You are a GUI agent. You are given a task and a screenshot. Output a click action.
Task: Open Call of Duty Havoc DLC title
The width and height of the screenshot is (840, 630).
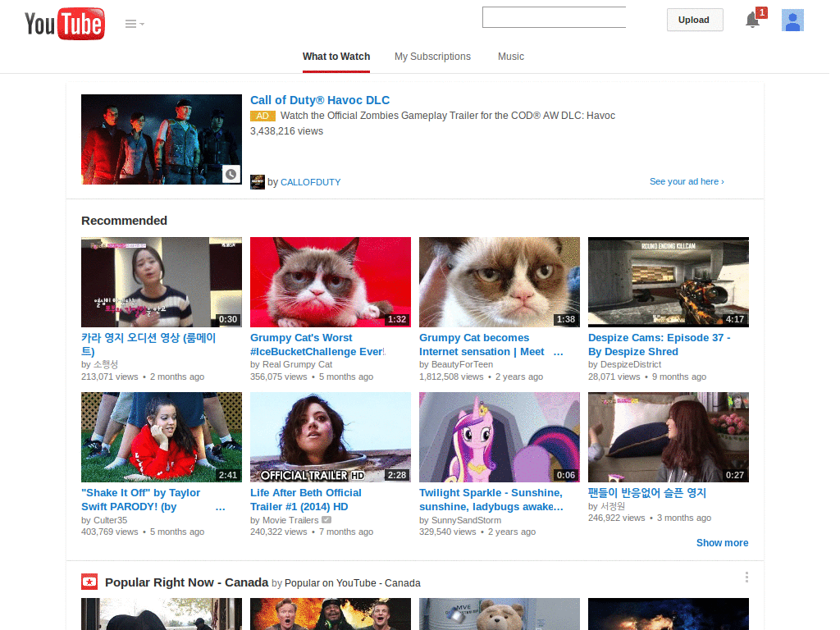click(x=320, y=100)
